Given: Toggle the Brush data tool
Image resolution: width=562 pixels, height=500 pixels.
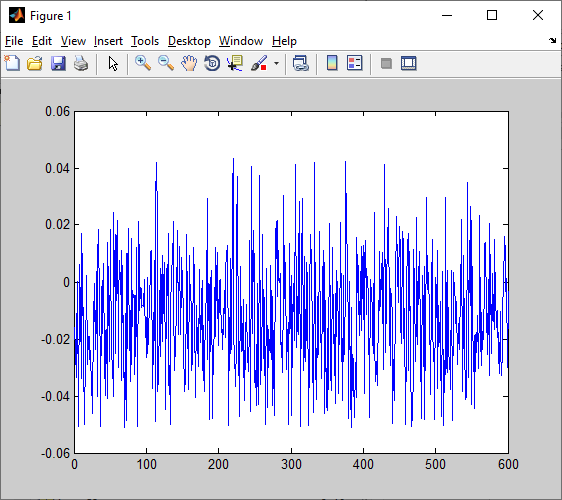Looking at the screenshot, I should tap(259, 63).
